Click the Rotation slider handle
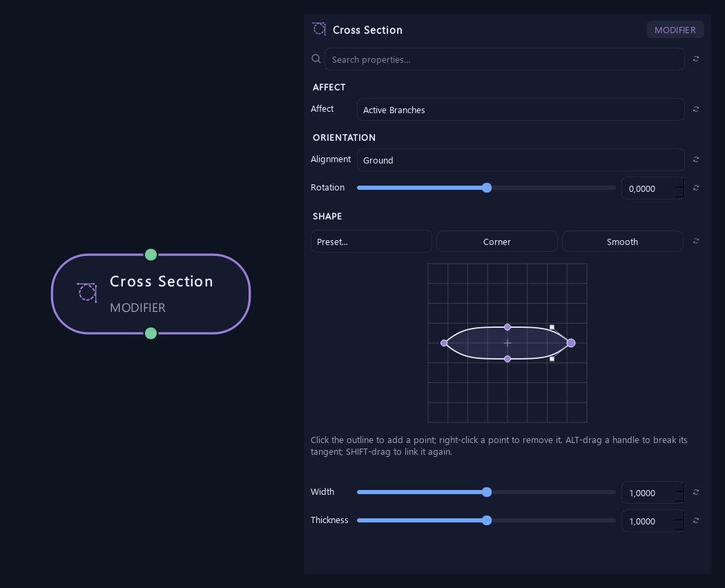The width and height of the screenshot is (725, 588). (486, 188)
